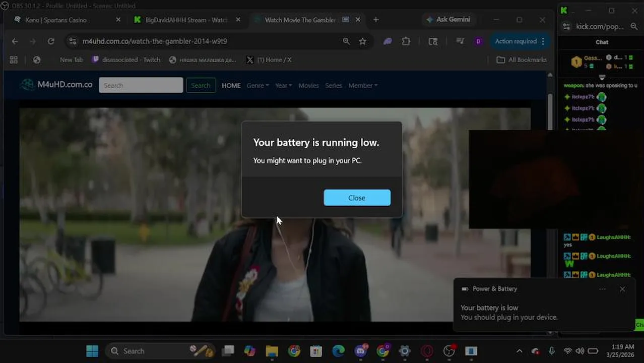
Task: Open the Windows Start menu
Action: [x=92, y=351]
